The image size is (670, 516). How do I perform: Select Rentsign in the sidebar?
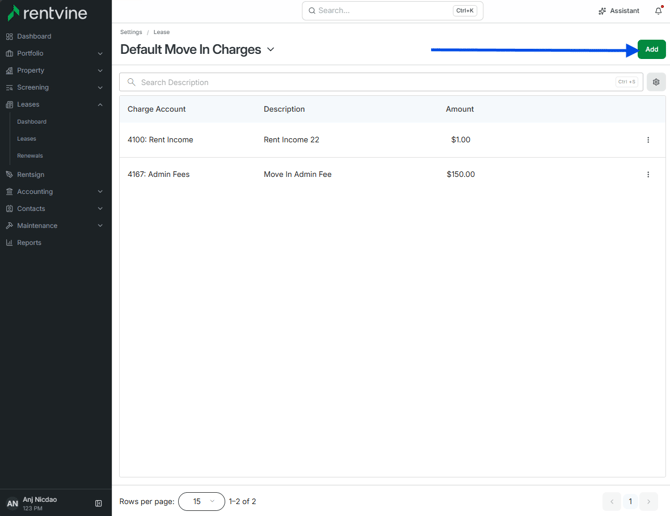pyautogui.click(x=30, y=175)
